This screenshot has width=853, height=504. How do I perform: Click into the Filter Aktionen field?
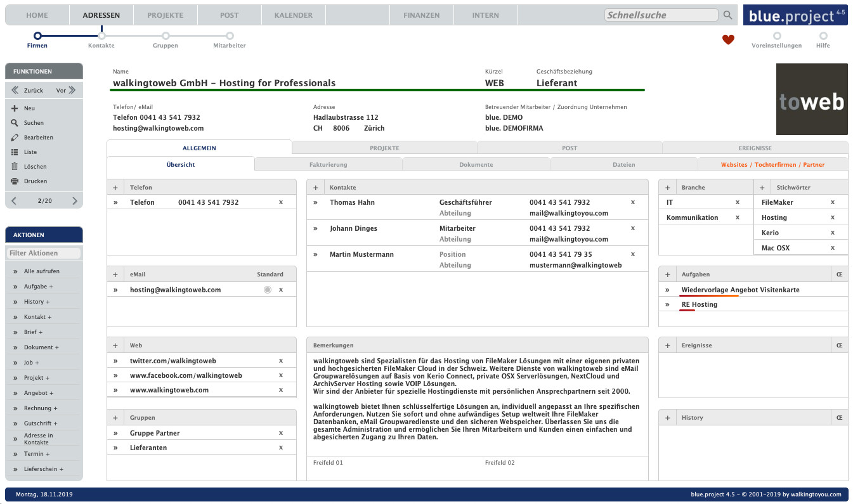tap(44, 253)
